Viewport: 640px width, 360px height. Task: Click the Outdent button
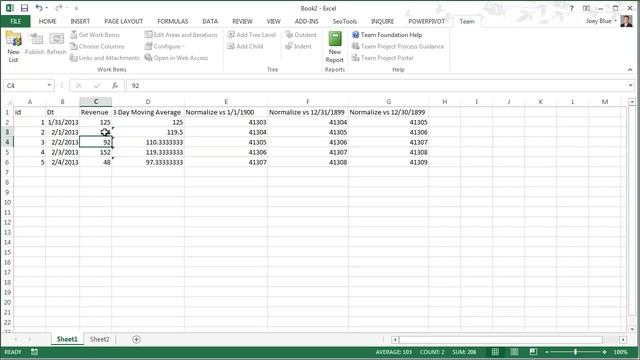point(301,35)
